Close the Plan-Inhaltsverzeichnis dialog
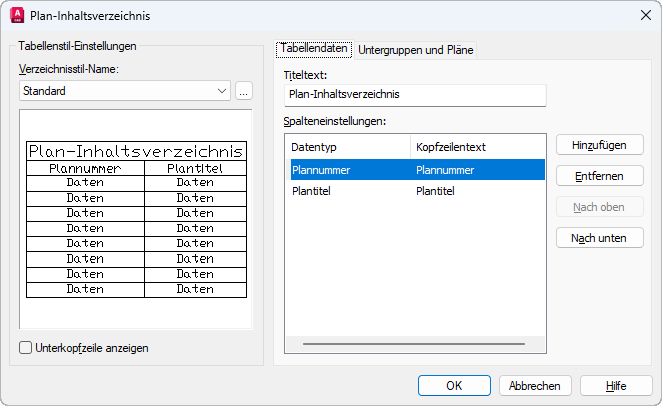 (644, 15)
